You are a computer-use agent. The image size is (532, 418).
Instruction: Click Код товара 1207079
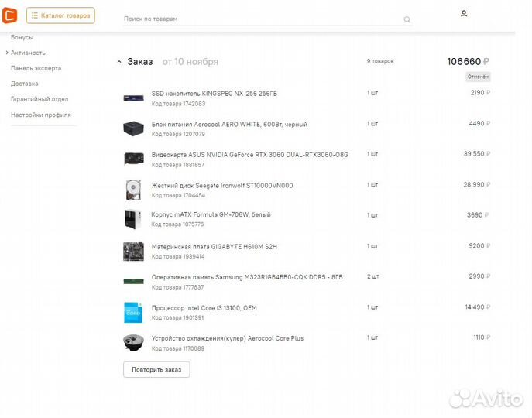coord(178,135)
